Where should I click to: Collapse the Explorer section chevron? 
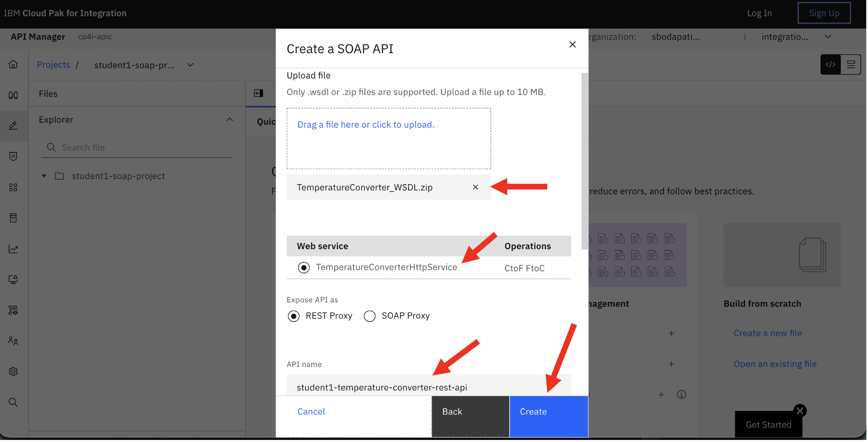tap(230, 120)
